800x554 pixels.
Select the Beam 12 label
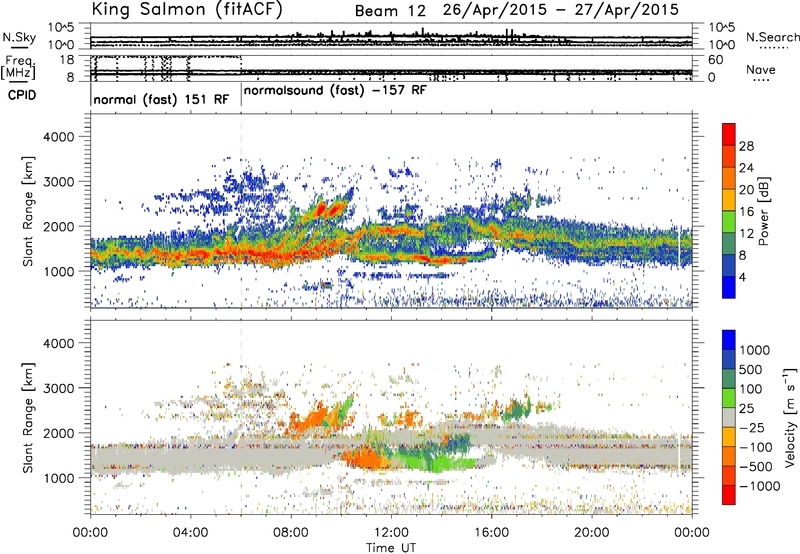coord(390,11)
